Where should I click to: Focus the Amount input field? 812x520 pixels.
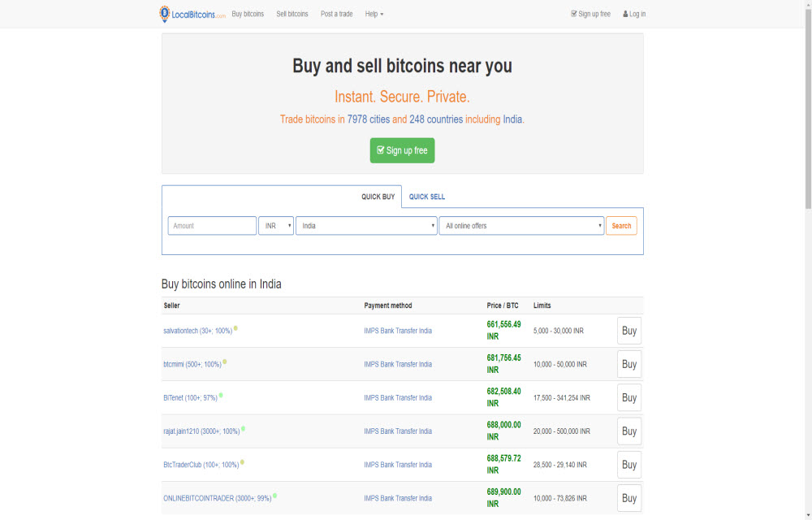tap(212, 226)
